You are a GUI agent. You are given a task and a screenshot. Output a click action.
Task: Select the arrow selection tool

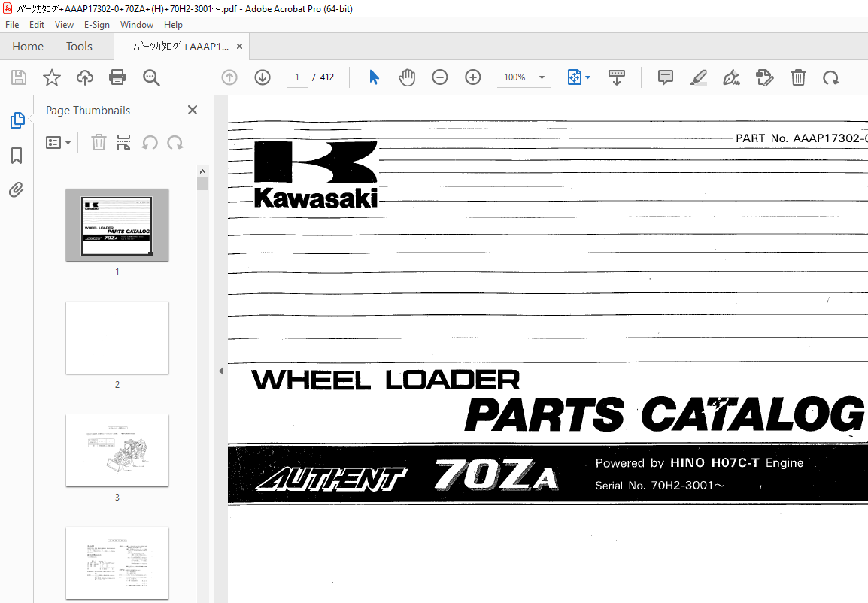pos(375,77)
